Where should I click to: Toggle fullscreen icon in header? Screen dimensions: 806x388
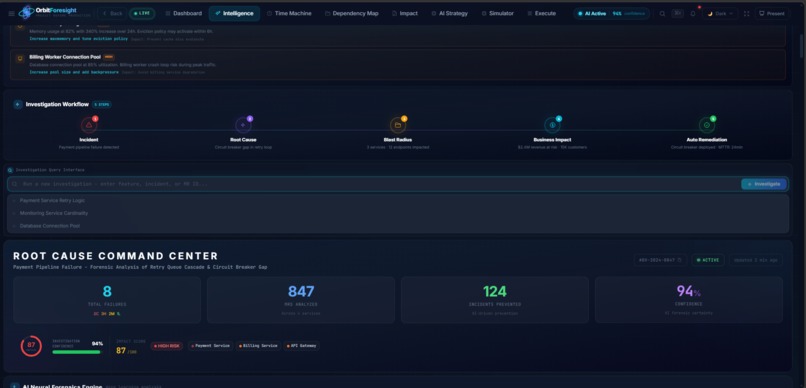pos(746,14)
